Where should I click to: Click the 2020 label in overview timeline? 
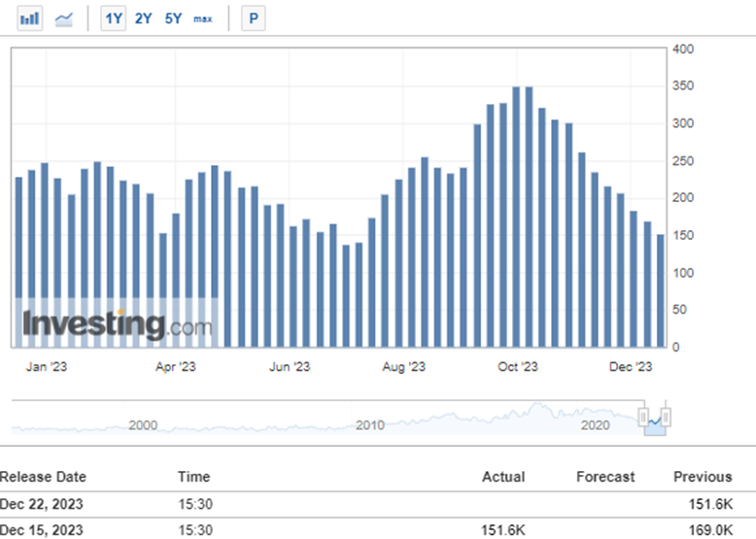pos(595,425)
